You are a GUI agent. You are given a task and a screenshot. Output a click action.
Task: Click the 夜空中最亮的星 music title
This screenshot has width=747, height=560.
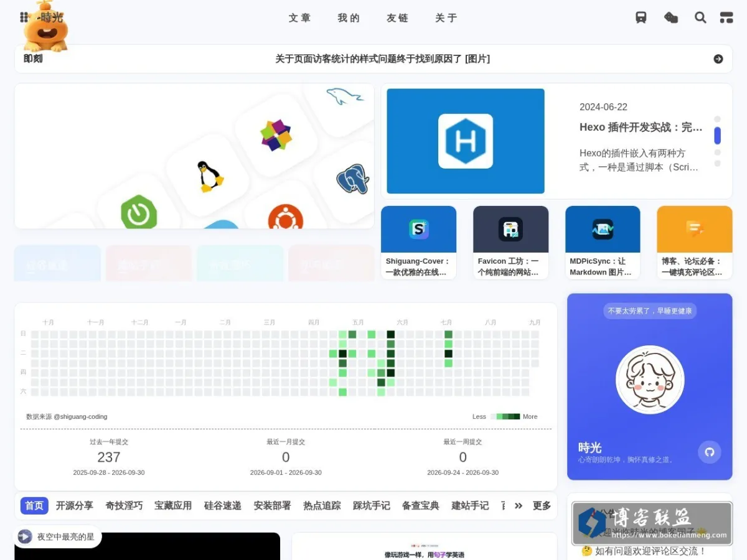coord(65,536)
